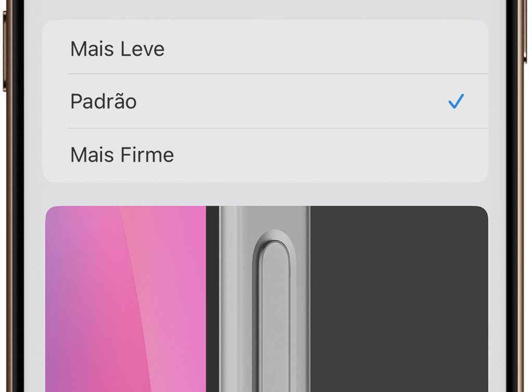Viewport: 532px width, 392px height.
Task: Select the Mais Leve pressure option
Action: tap(265, 47)
